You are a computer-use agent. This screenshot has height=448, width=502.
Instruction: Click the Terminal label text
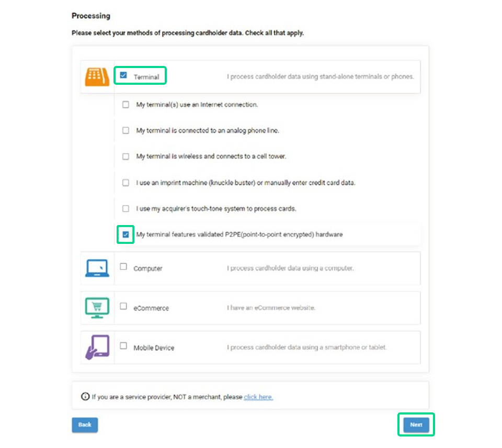coord(147,76)
